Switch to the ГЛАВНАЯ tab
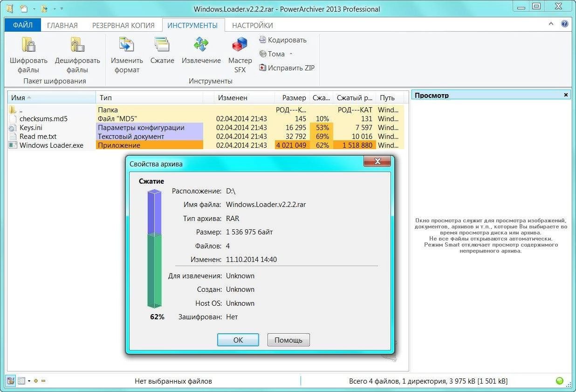 62,25
